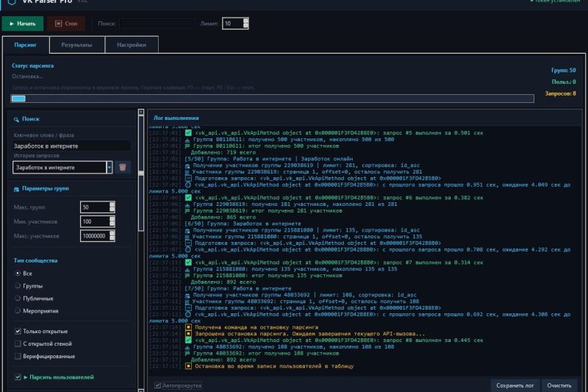Click the Статус парсинга heading

tap(32, 65)
